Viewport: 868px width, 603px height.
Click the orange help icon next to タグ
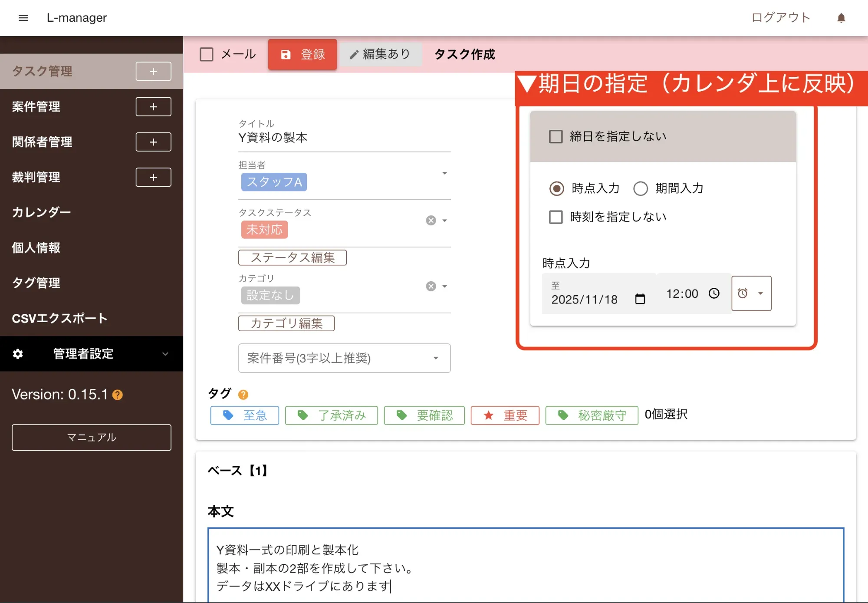tap(243, 394)
